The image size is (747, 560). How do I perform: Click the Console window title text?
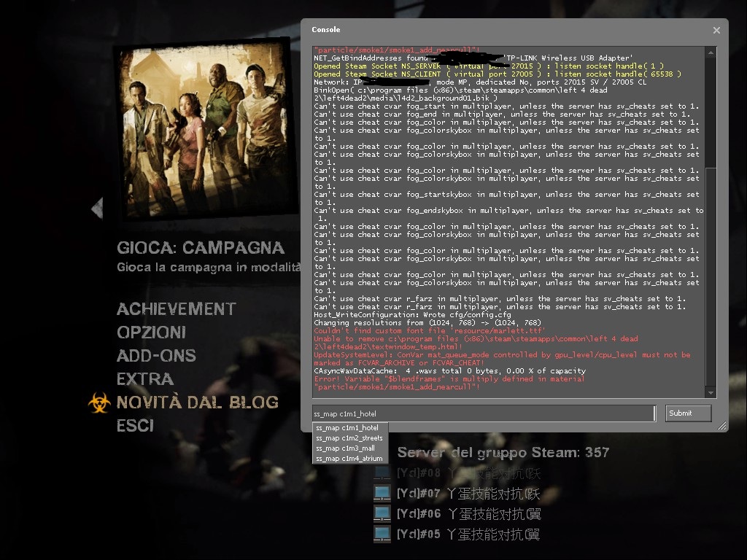pyautogui.click(x=326, y=29)
